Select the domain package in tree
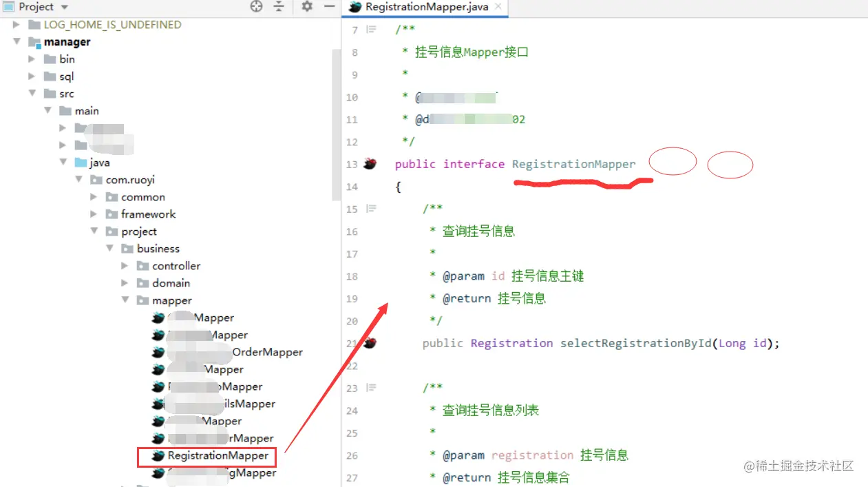Viewport: 868px width, 487px height. (171, 283)
